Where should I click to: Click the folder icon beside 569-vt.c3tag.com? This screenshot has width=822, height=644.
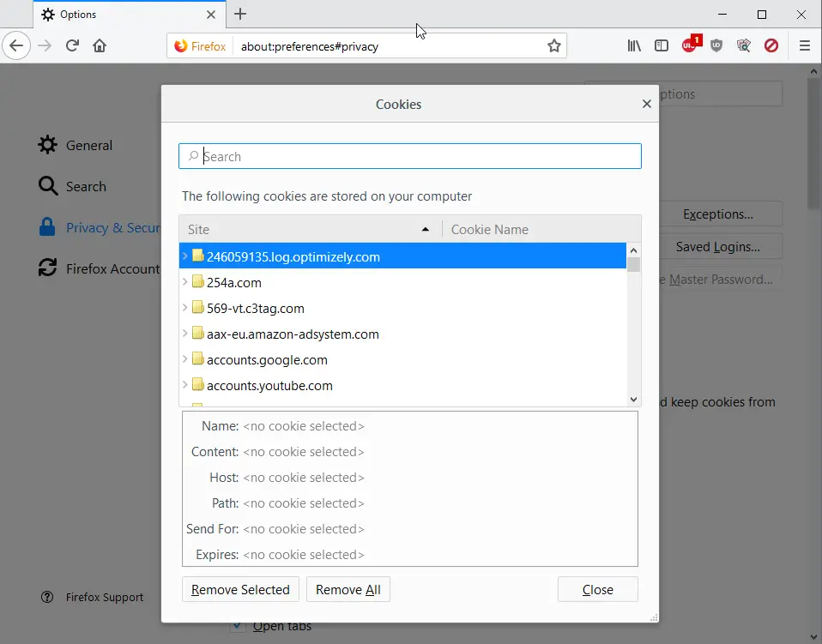[197, 308]
